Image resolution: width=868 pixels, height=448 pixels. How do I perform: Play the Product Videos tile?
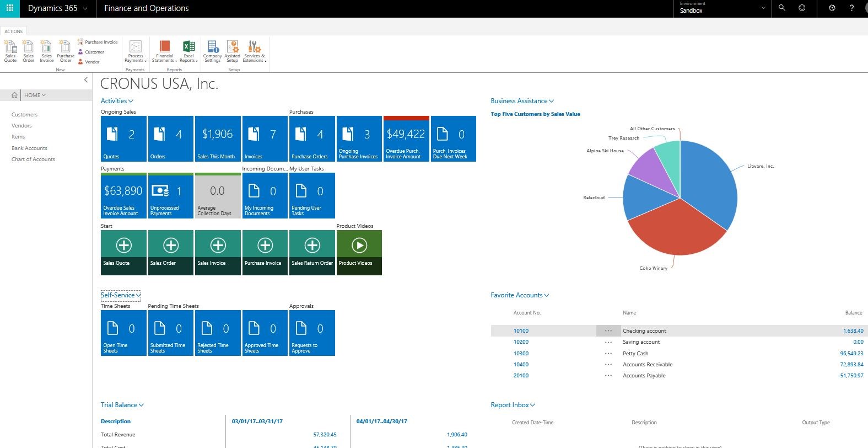click(359, 252)
